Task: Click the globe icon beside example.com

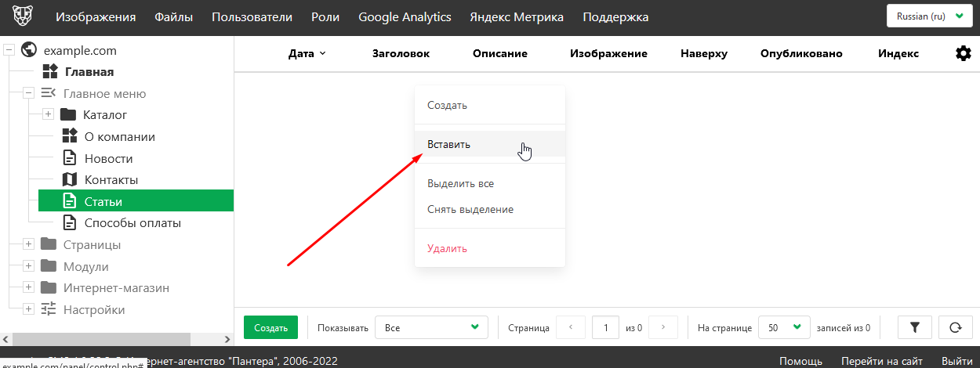Action: pos(30,51)
